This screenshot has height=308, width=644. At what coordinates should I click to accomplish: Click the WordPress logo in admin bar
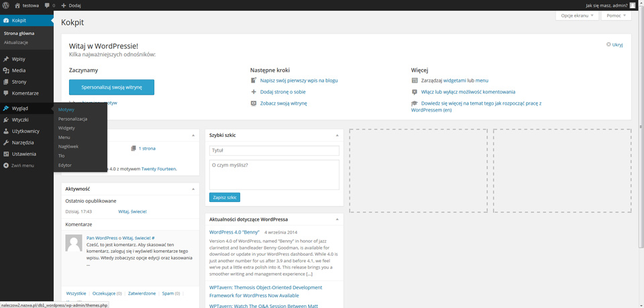(x=6, y=5)
